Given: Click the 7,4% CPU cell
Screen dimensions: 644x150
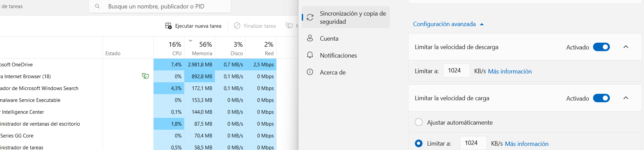Looking at the screenshot, I should (x=169, y=64).
